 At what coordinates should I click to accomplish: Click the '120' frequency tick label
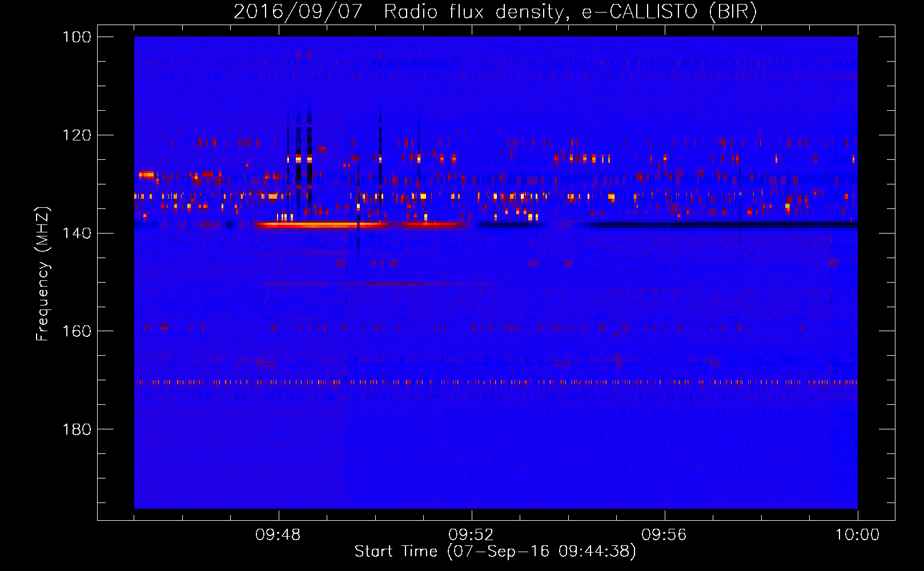[x=77, y=135]
